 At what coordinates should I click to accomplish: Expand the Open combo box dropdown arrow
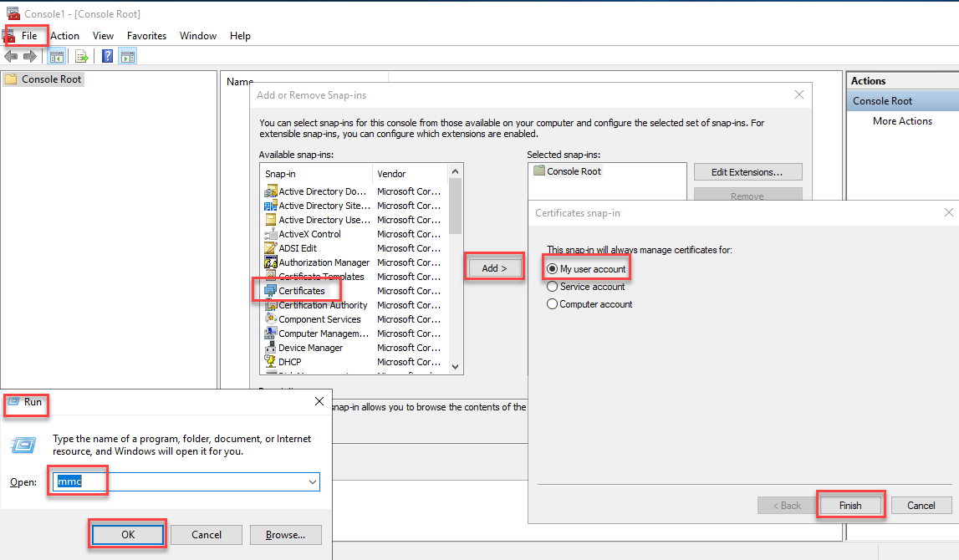313,482
